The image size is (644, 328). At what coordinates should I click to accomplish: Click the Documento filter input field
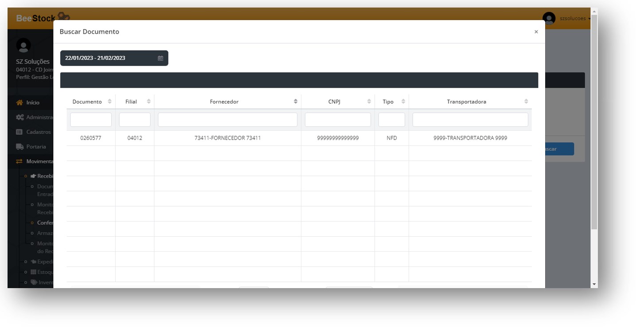91,120
